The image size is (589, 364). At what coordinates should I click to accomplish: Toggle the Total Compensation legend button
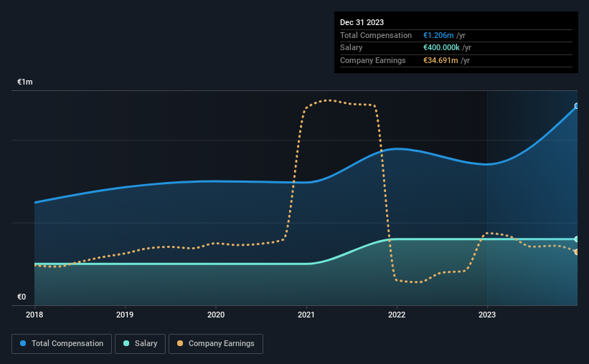(x=62, y=344)
